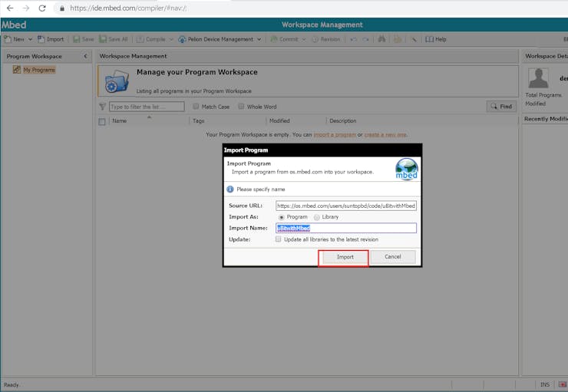Image resolution: width=568 pixels, height=392 pixels.
Task: Click the binoculars Find icon in the toolbar
Action: (x=381, y=38)
